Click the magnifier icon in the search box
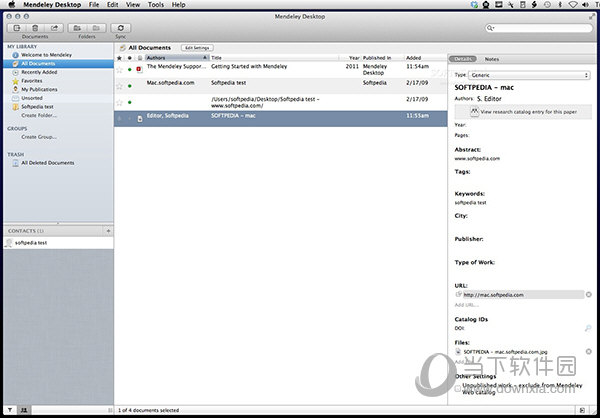The width and height of the screenshot is (600, 418). (x=490, y=28)
